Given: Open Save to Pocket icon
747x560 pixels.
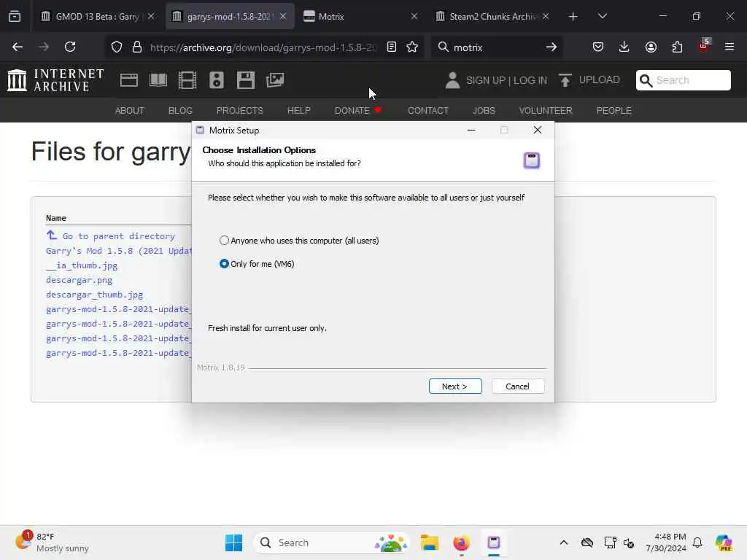Looking at the screenshot, I should tap(598, 47).
